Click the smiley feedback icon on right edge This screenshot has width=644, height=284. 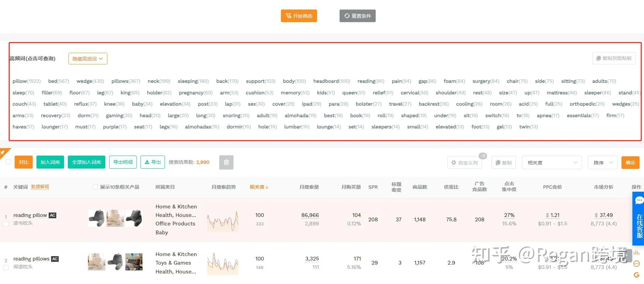point(636,264)
